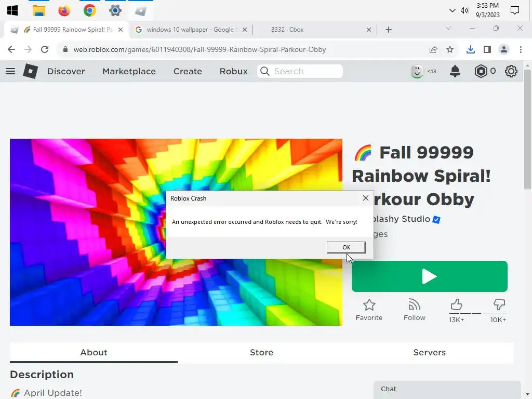Viewport: 532px width, 399px height.
Task: Close the windows 10 wallpaper tab
Action: (x=245, y=30)
